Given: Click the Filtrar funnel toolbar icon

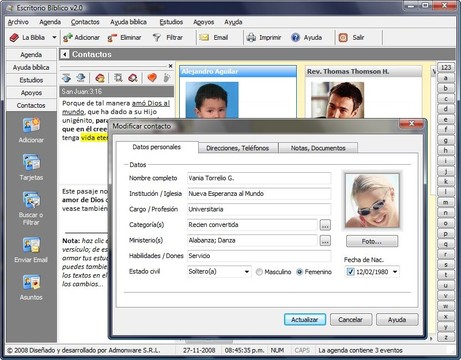Looking at the screenshot, I should [x=157, y=37].
